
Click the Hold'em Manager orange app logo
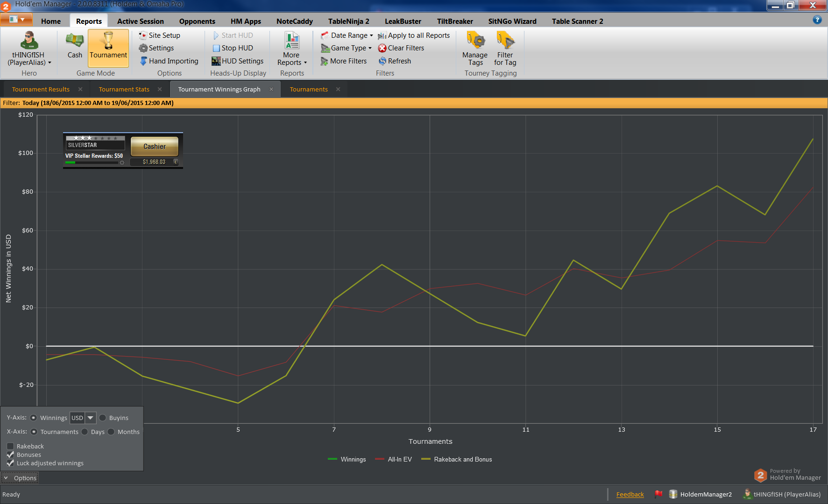[x=6, y=6]
